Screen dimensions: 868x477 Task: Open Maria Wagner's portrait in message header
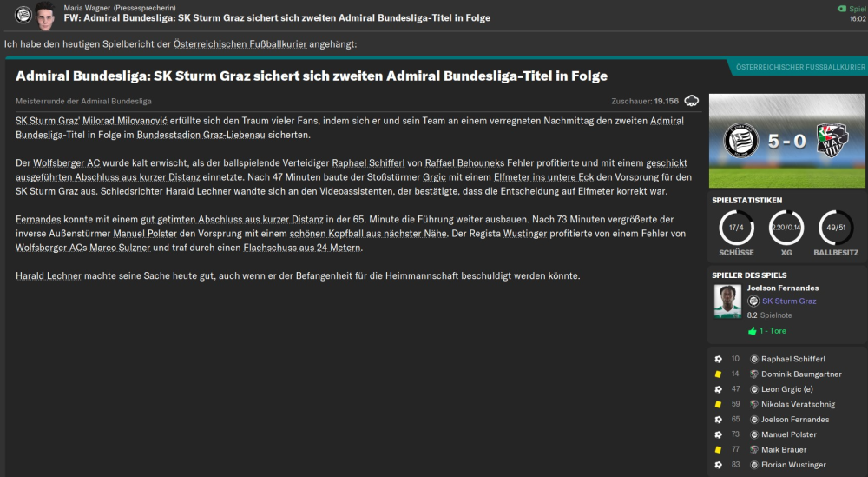point(45,14)
